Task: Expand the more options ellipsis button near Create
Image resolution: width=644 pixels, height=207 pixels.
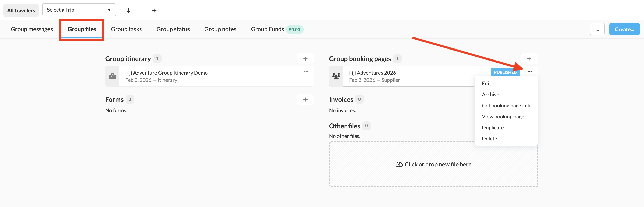Action: point(597,29)
